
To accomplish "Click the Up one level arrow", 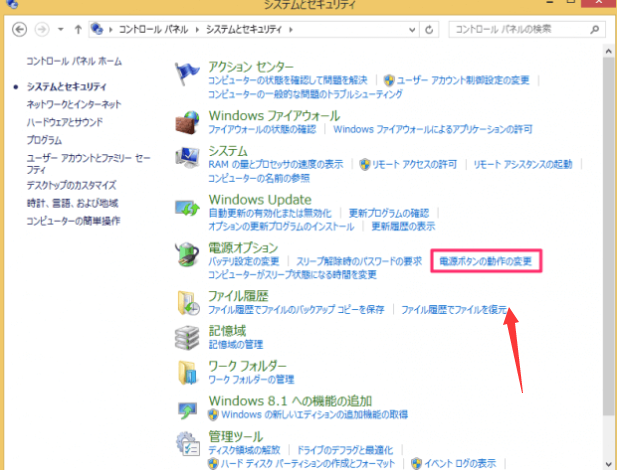I will (78, 30).
